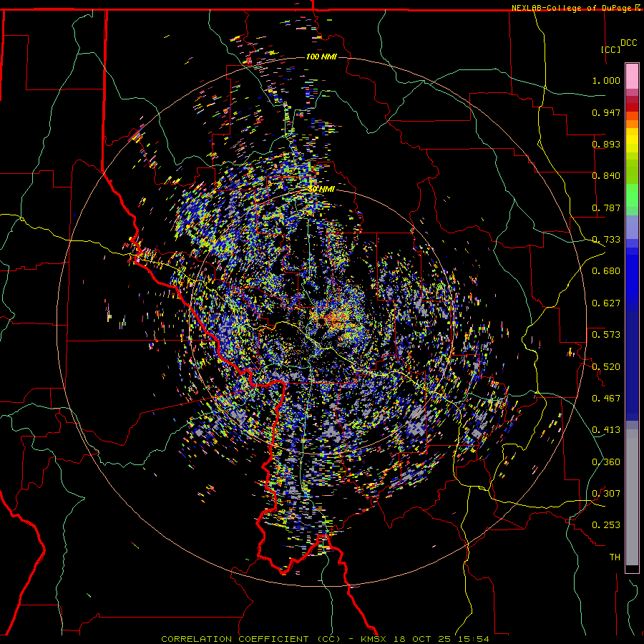Select the 0.680 scale value
Viewport: 644px width, 644px height.
606,271
